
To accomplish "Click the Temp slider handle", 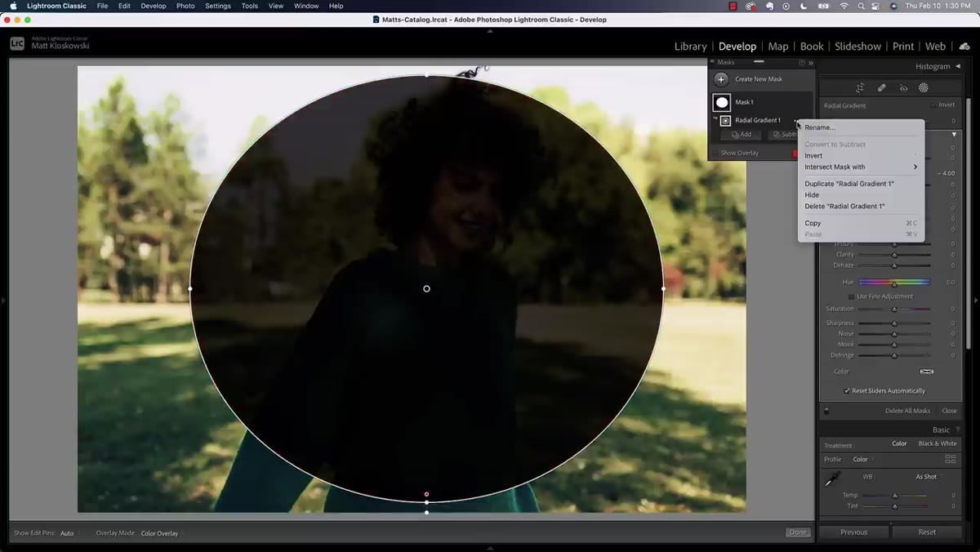I will (894, 496).
